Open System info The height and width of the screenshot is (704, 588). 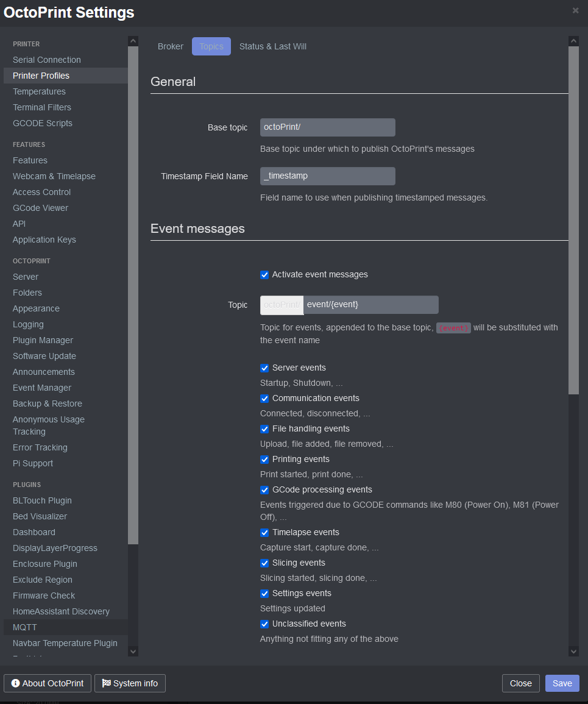[x=130, y=683]
